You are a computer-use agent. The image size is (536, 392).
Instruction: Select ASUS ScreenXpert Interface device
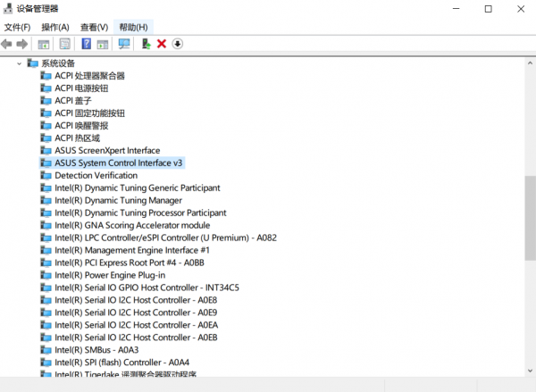pos(107,151)
